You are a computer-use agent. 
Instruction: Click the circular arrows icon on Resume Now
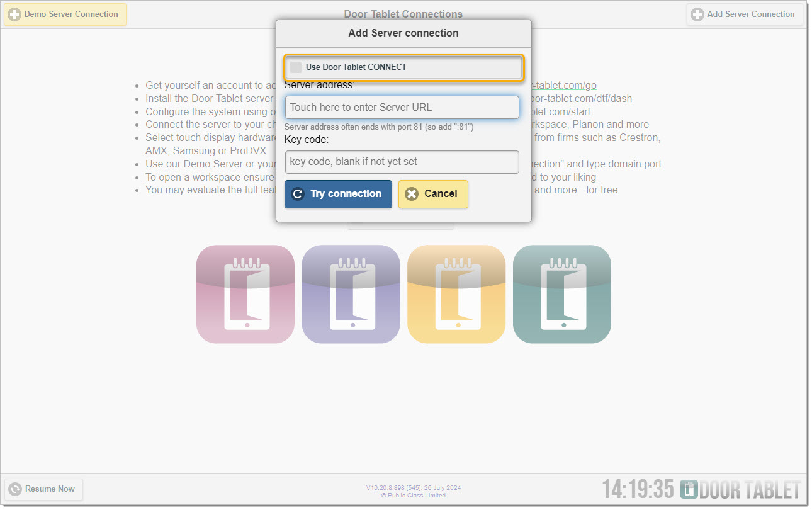point(15,489)
